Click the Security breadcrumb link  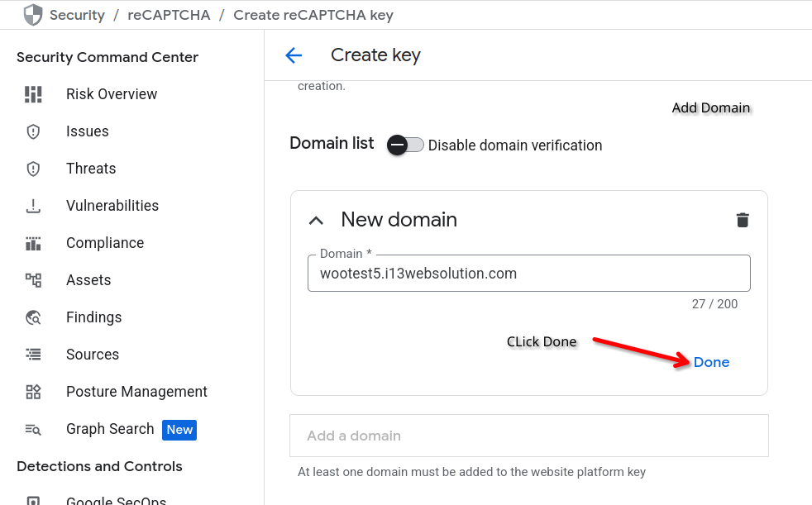pyautogui.click(x=77, y=15)
